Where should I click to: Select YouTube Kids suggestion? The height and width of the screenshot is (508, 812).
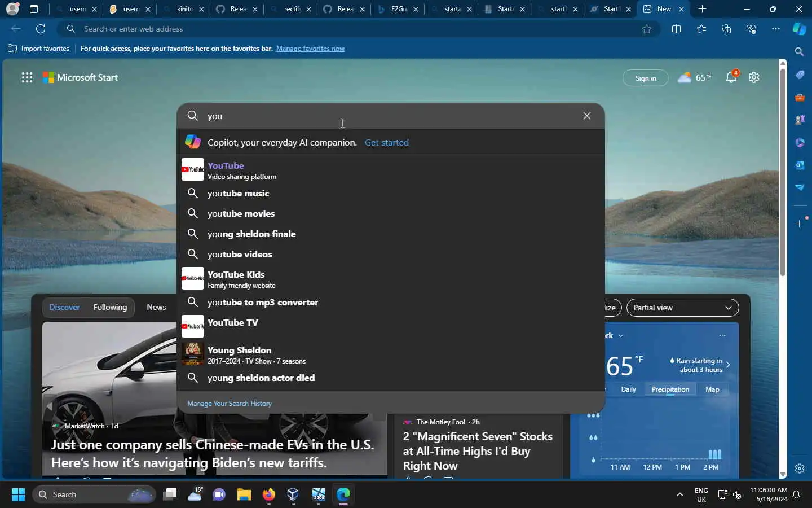(391, 279)
